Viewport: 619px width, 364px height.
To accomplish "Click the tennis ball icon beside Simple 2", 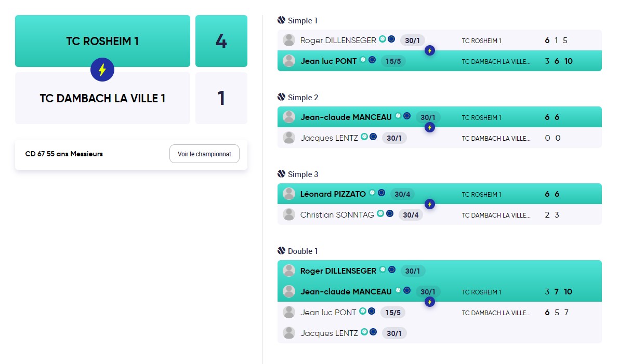I will (x=281, y=97).
